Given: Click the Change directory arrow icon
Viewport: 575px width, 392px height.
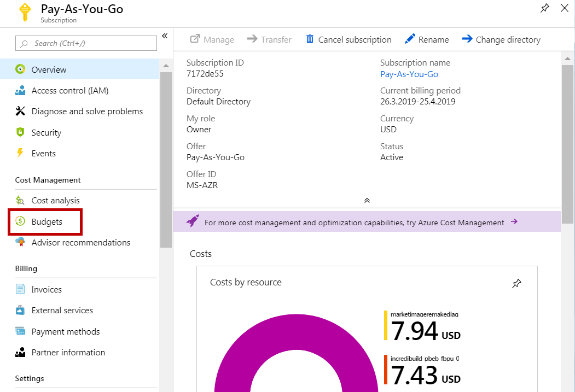Looking at the screenshot, I should tap(467, 39).
